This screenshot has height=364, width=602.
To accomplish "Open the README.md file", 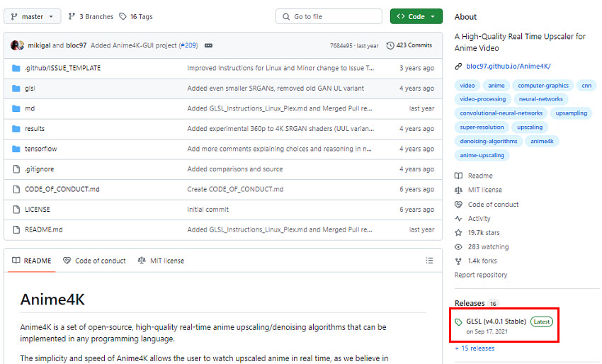I will (x=44, y=229).
